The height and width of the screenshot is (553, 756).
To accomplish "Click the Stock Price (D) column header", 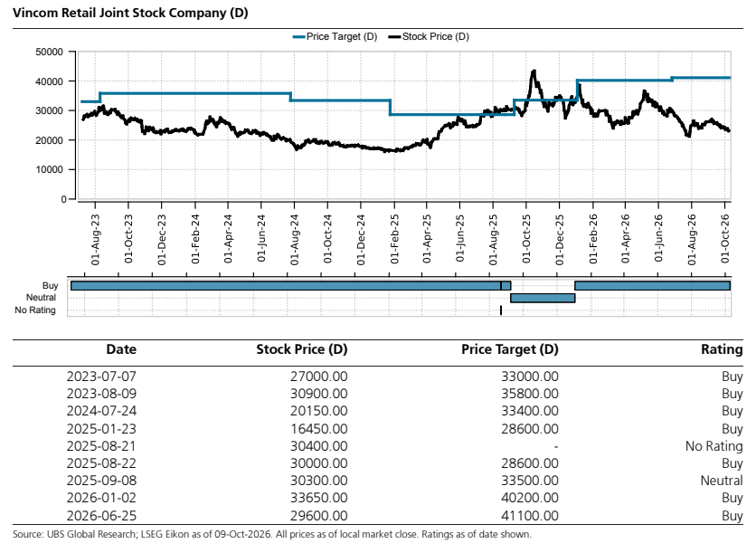I will click(x=302, y=349).
